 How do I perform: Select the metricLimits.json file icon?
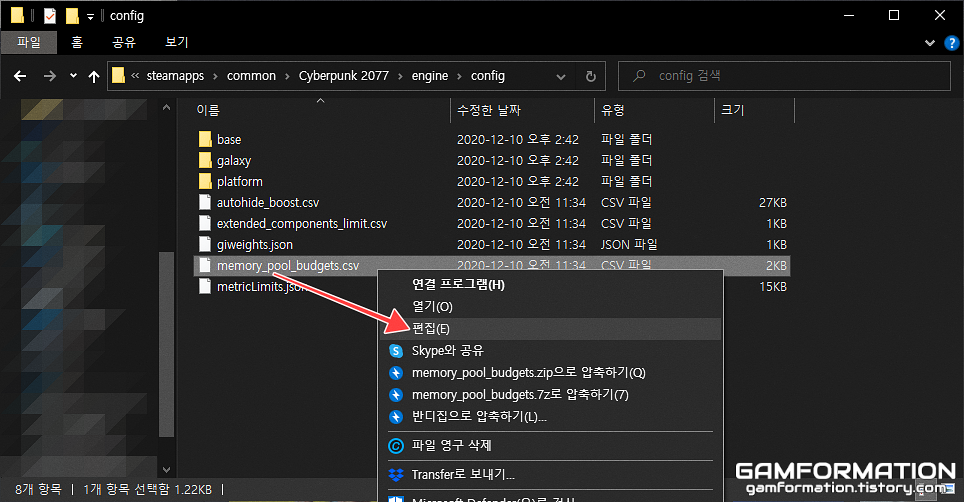tap(205, 286)
